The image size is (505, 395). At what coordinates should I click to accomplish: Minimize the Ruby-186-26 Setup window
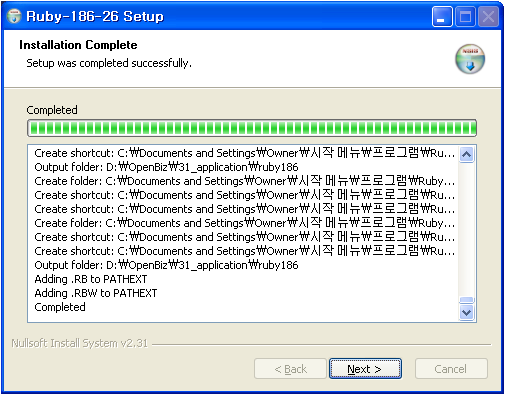click(x=442, y=17)
